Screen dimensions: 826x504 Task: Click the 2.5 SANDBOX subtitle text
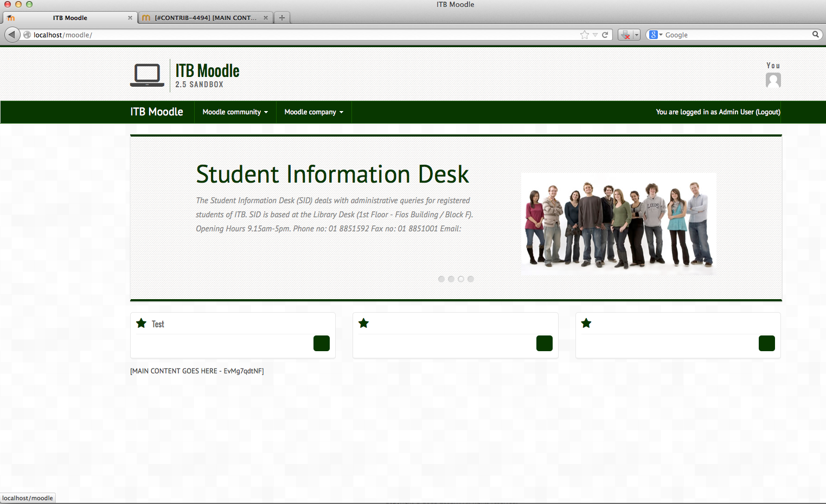tap(199, 85)
